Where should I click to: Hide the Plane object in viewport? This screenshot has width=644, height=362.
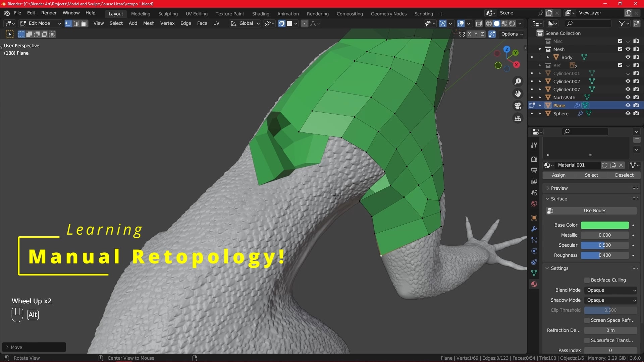[628, 105]
